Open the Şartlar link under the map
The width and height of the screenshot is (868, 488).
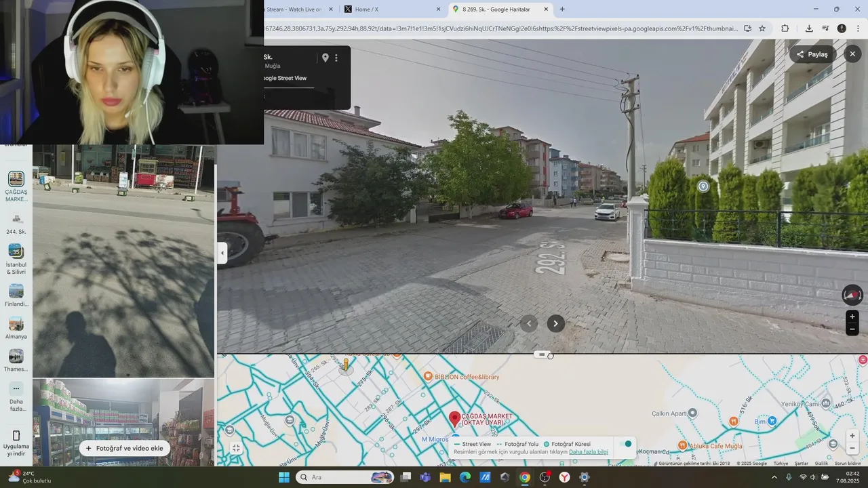(x=802, y=464)
